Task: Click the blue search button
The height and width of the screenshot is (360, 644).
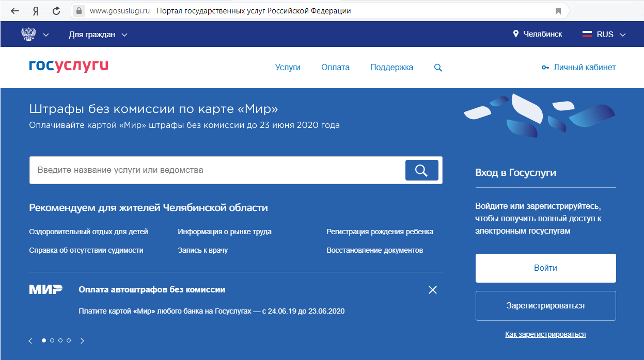Action: pos(421,170)
